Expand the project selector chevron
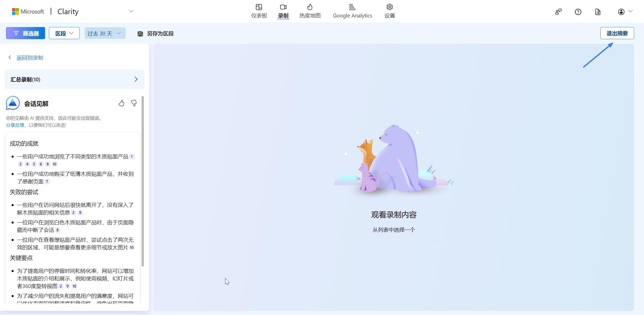Viewport: 644px width, 315px height. coord(131,11)
